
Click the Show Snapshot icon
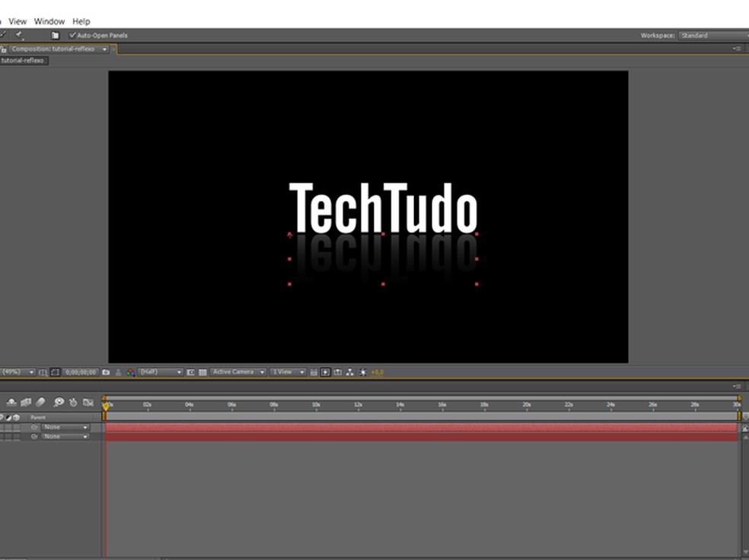(119, 372)
